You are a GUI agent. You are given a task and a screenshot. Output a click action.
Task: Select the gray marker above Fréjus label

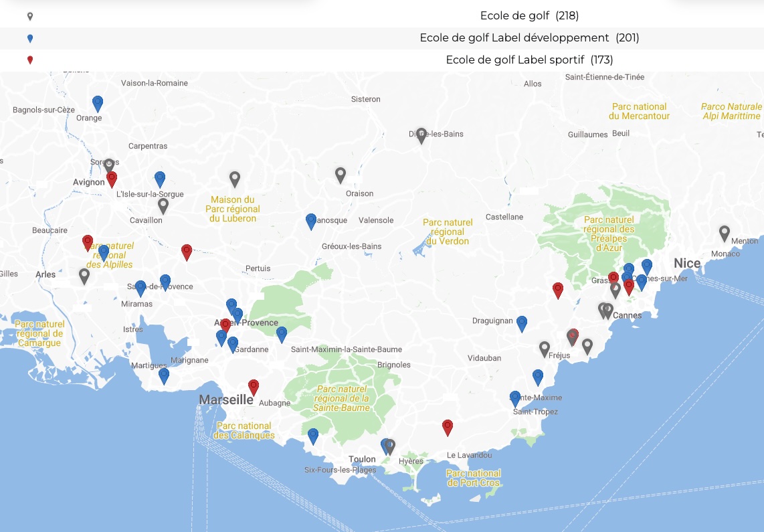click(545, 349)
